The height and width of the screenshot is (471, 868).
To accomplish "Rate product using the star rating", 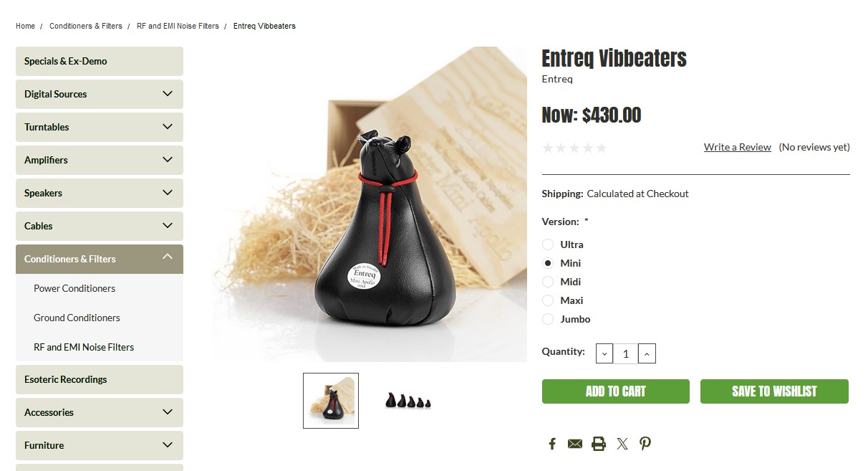I will coord(575,148).
